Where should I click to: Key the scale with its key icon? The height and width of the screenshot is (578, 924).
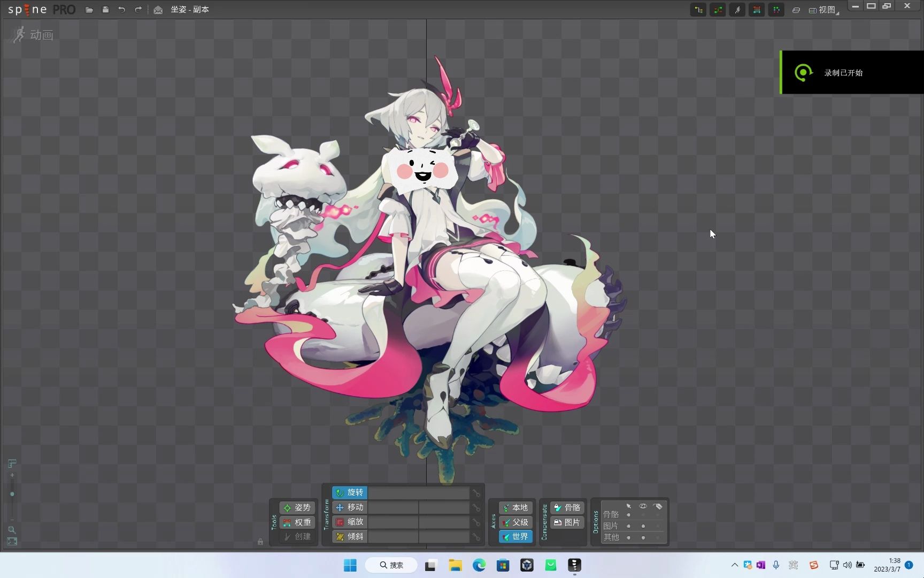[476, 522]
